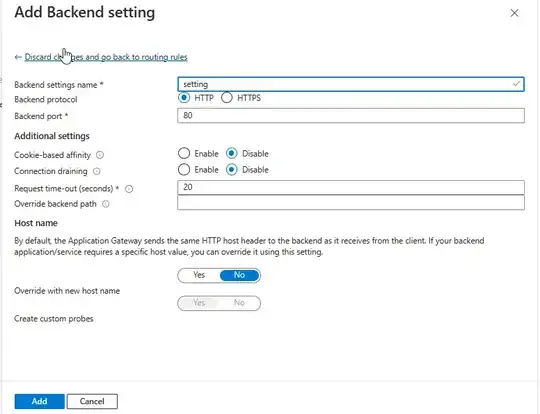
Task: Click the Override with new host name label
Action: click(x=67, y=291)
